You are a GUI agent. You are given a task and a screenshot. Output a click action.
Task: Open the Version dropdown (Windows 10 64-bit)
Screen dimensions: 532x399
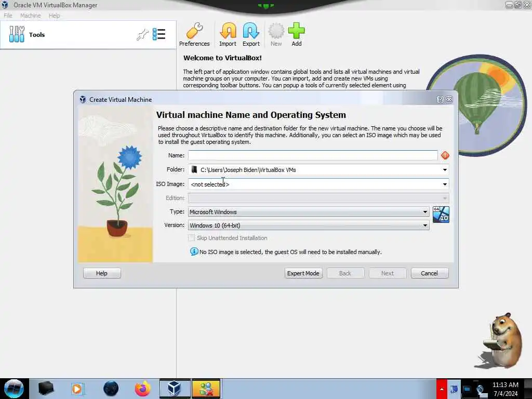click(x=309, y=225)
